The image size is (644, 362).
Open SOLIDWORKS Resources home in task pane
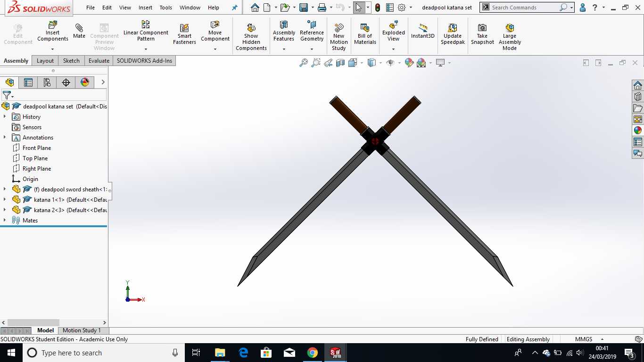point(638,85)
